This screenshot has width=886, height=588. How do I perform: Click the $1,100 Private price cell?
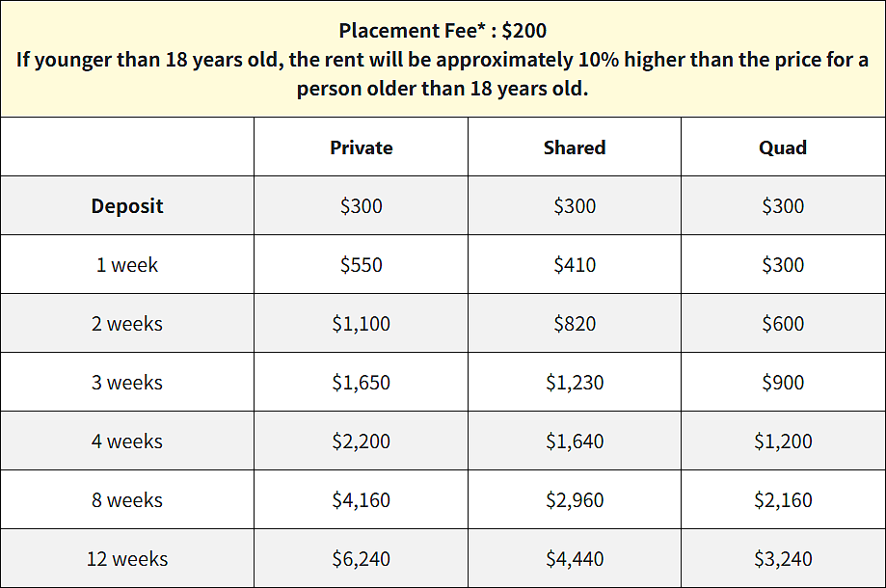[x=362, y=324]
